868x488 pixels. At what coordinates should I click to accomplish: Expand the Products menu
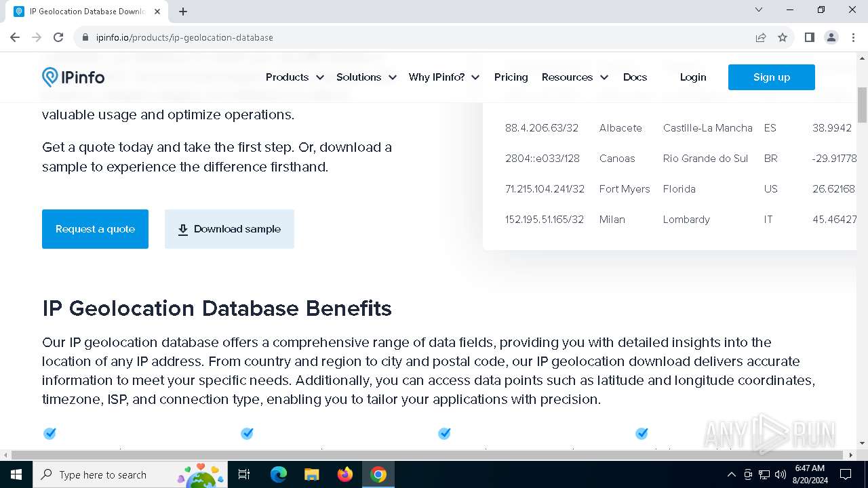(295, 77)
